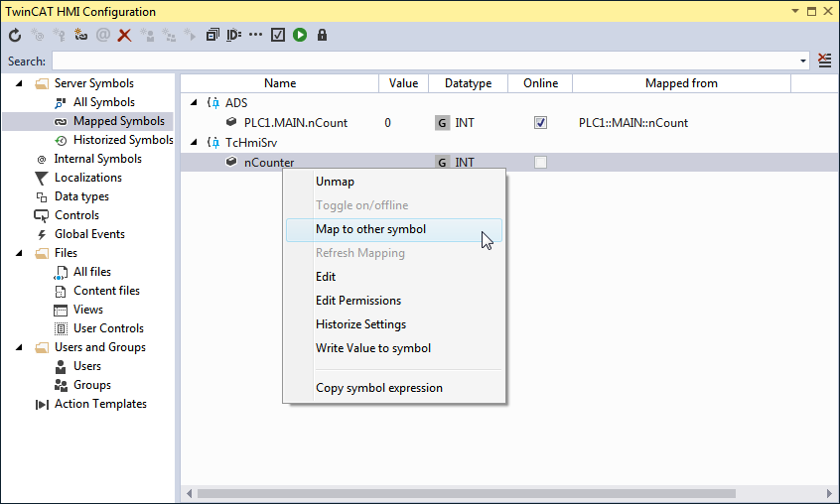Viewport: 840px width, 504px height.
Task: Sort by the Value column header
Action: point(403,83)
